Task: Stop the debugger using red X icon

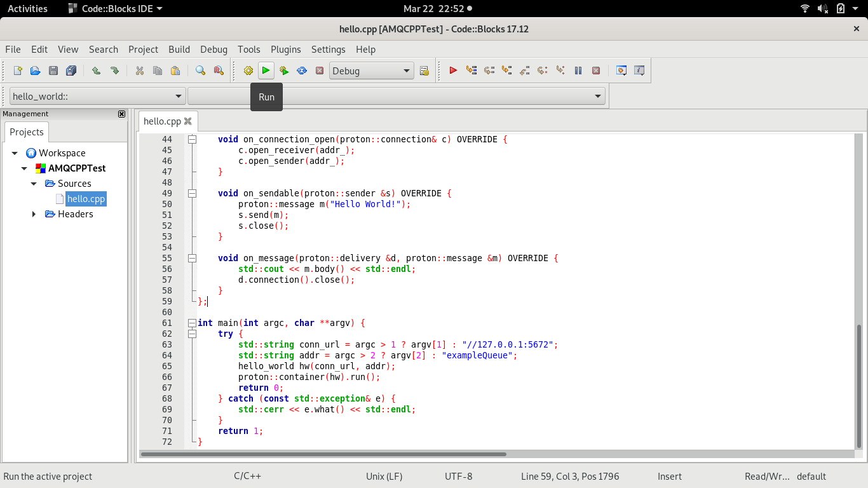Action: [x=596, y=71]
